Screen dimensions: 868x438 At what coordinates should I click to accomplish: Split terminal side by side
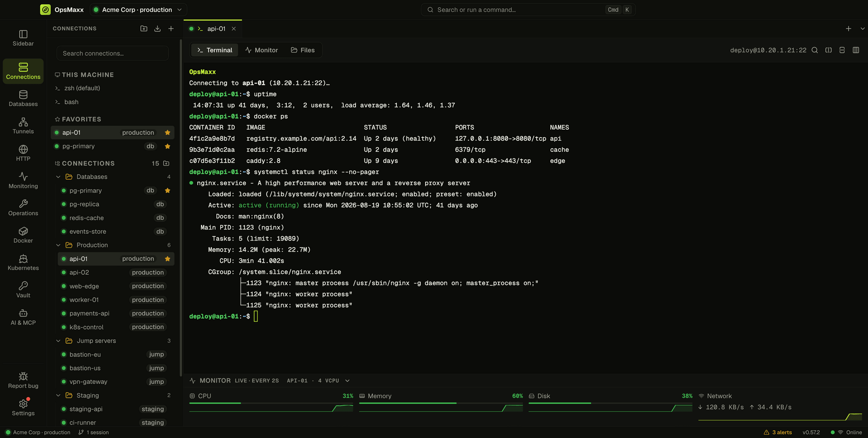pos(828,50)
